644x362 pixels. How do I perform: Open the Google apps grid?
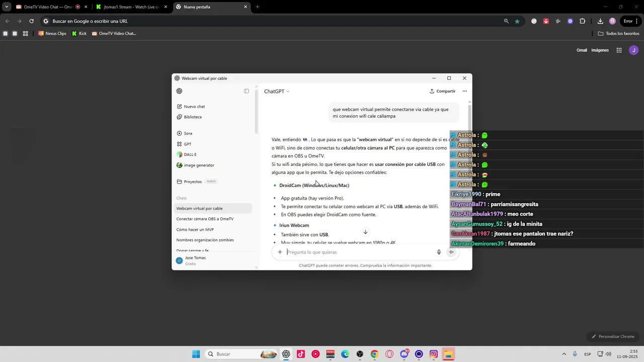(619, 50)
